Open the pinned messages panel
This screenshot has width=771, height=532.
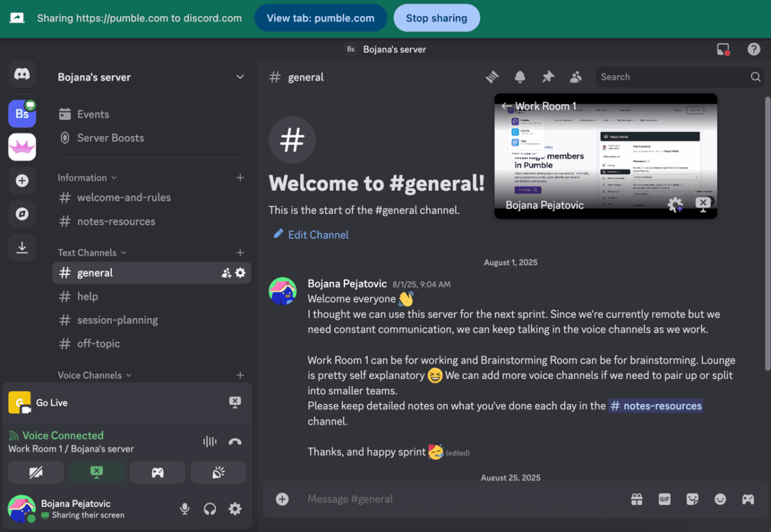tap(547, 77)
